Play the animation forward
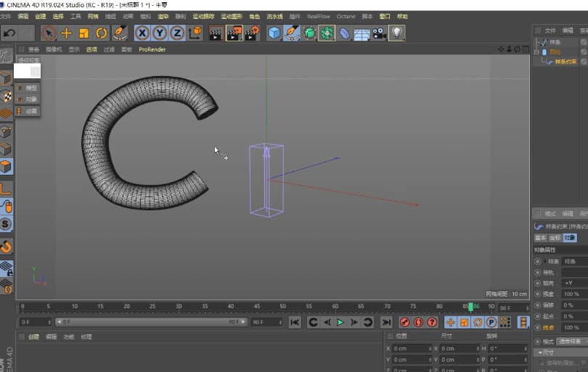The image size is (588, 372). [x=340, y=322]
